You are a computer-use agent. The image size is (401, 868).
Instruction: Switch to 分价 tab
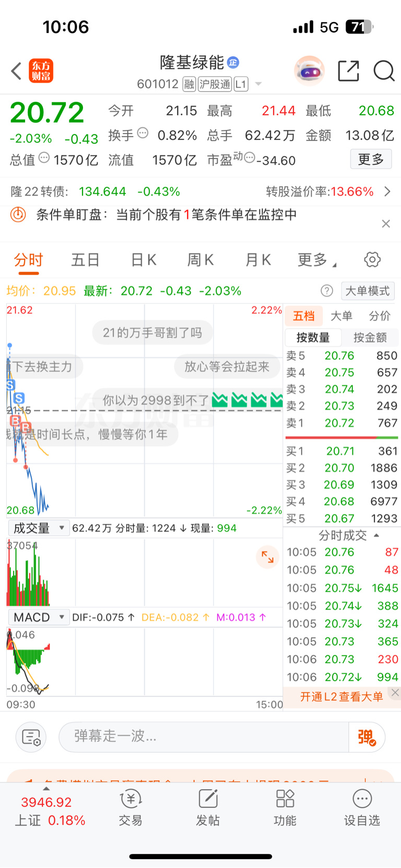coord(380,316)
